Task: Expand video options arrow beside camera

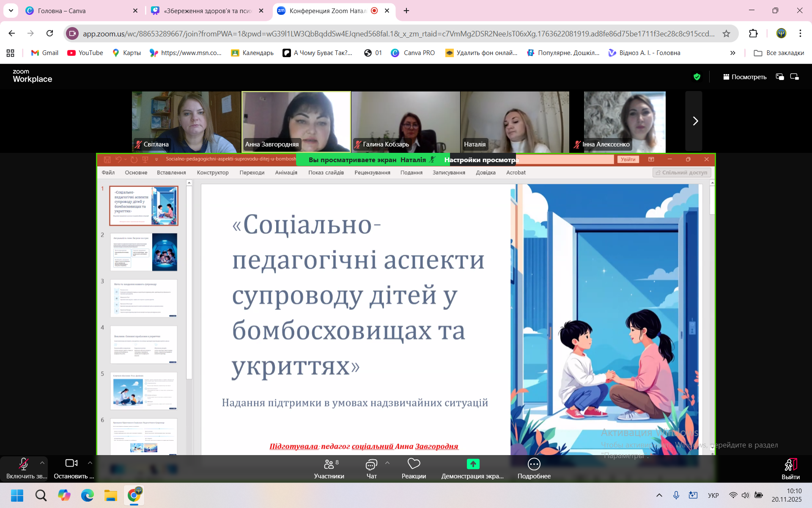Action: [x=90, y=463]
